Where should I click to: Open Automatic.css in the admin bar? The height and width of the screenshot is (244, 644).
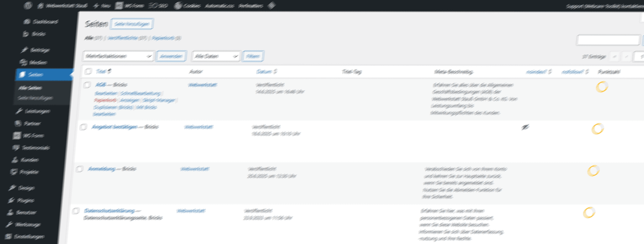pyautogui.click(x=219, y=6)
